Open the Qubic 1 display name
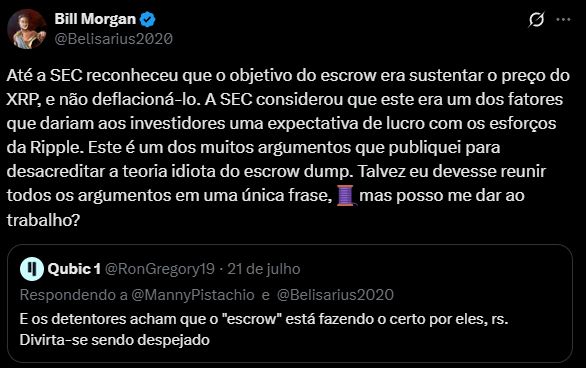 [x=74, y=269]
